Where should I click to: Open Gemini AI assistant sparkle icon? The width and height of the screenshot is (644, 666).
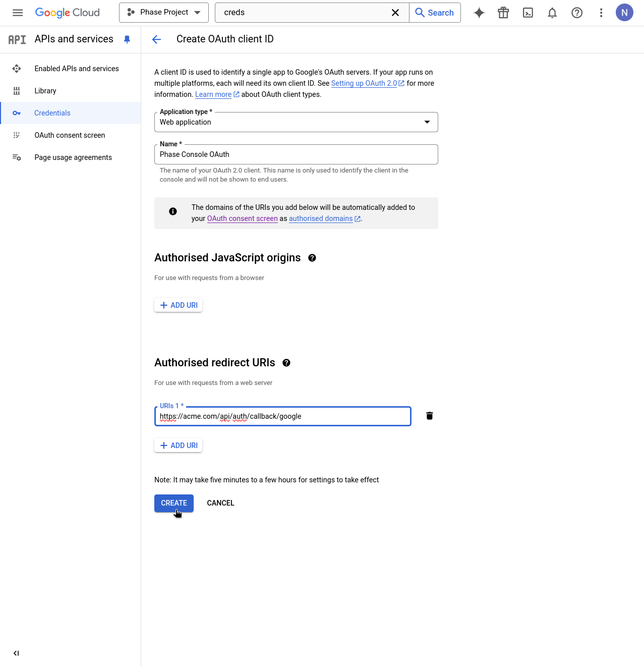point(479,13)
